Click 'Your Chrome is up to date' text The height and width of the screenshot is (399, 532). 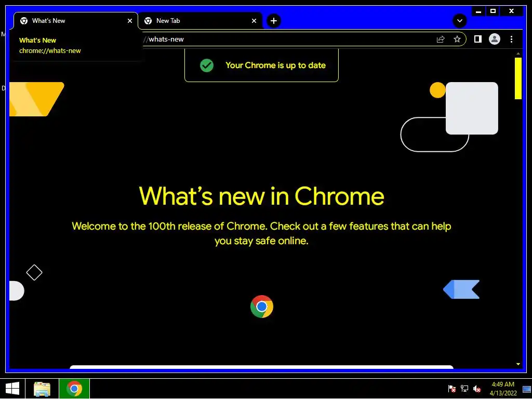[x=275, y=65]
